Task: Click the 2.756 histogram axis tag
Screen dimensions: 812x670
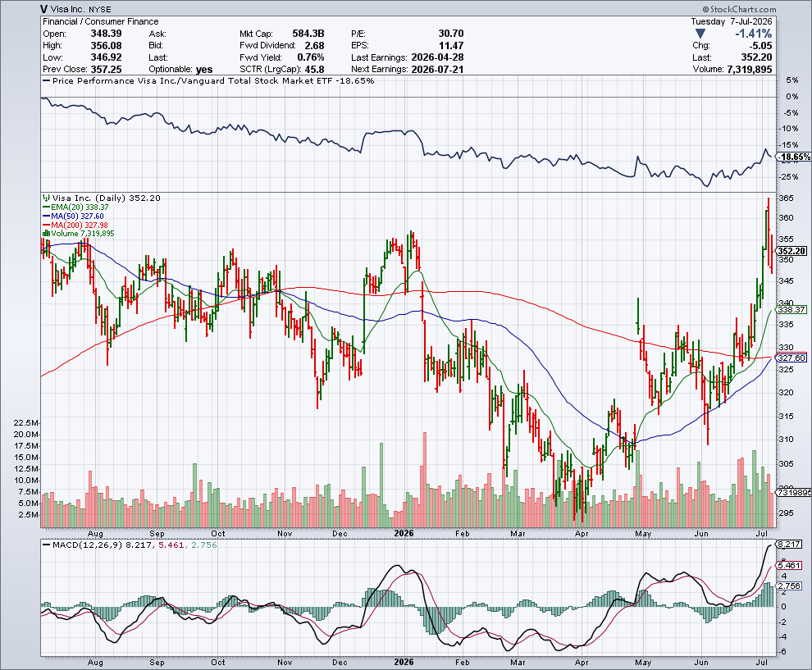Action: tap(790, 586)
